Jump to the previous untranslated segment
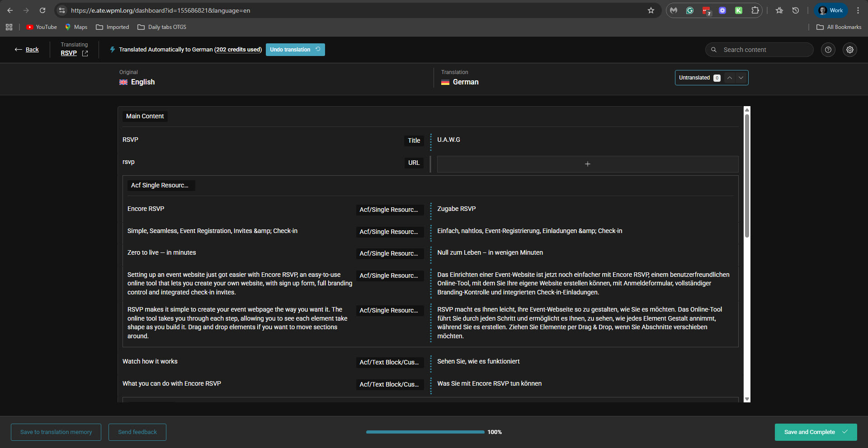 pyautogui.click(x=730, y=78)
